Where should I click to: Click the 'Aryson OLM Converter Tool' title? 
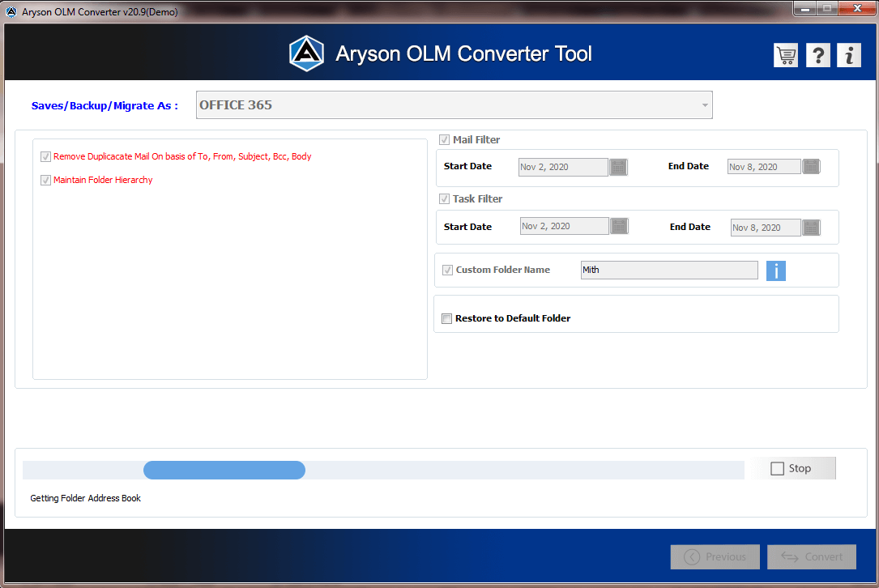463,53
